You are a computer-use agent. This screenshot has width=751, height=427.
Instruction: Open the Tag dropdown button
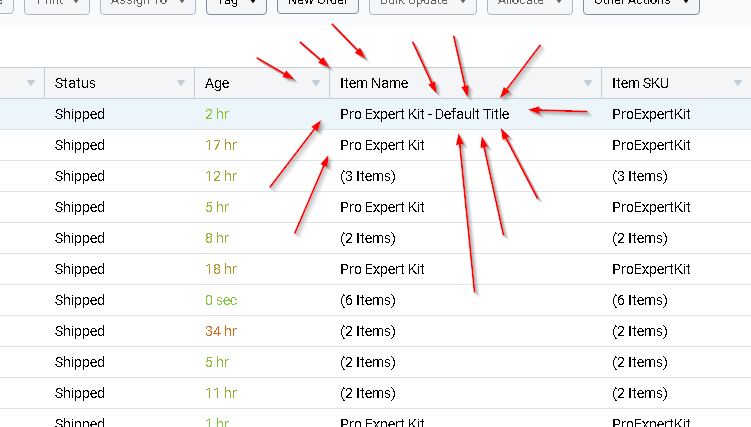236,4
